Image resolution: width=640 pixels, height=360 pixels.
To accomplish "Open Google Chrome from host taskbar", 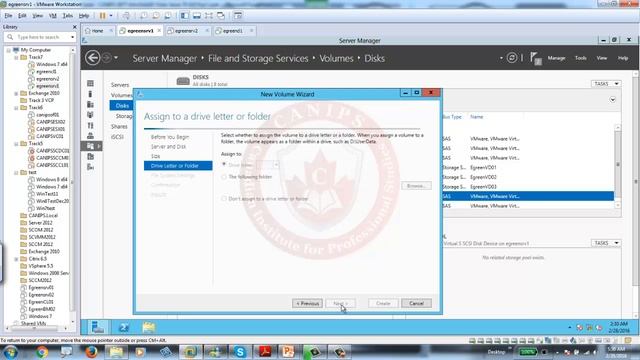I will tap(42, 352).
